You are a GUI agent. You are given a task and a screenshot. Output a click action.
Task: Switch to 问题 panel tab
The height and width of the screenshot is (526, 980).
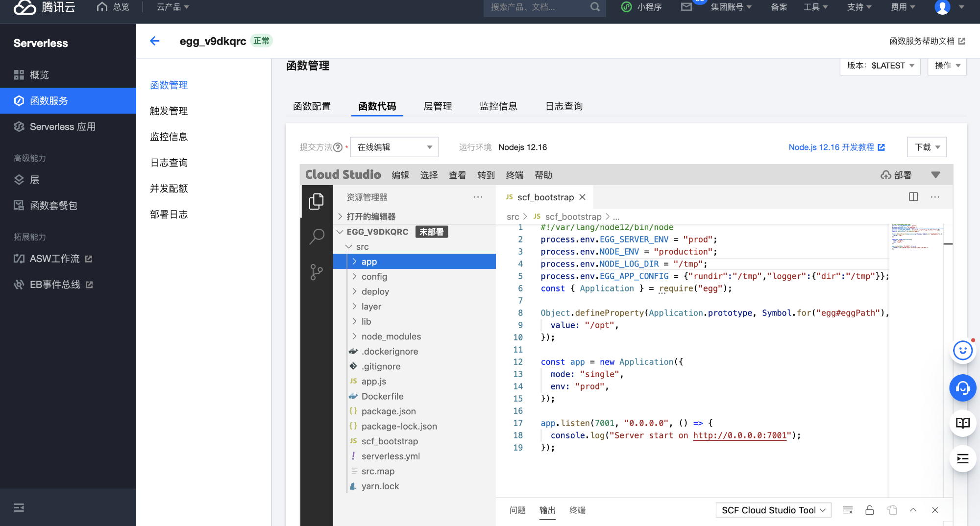click(x=517, y=510)
